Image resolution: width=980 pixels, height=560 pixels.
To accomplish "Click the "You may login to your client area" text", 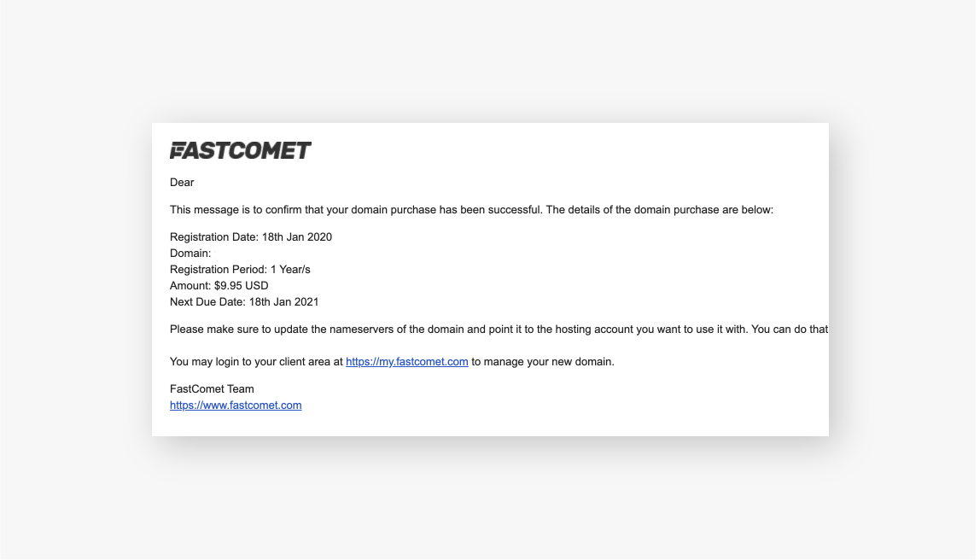I will coord(256,362).
